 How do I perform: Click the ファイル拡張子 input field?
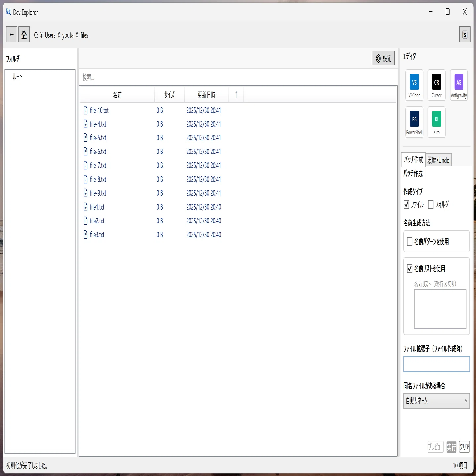436,364
